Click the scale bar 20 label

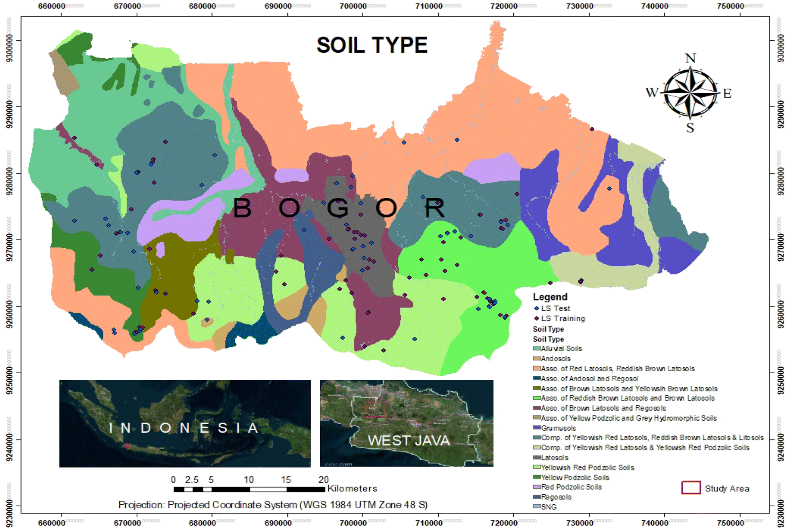click(323, 479)
